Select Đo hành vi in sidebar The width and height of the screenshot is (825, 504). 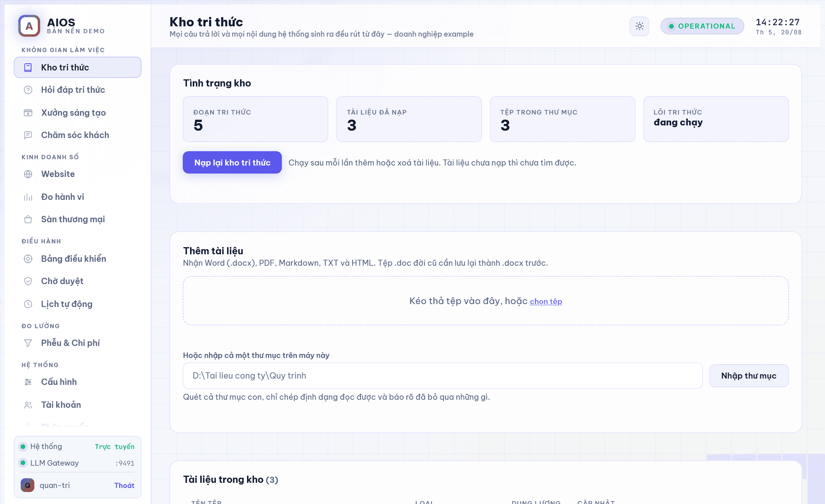pyautogui.click(x=78, y=197)
